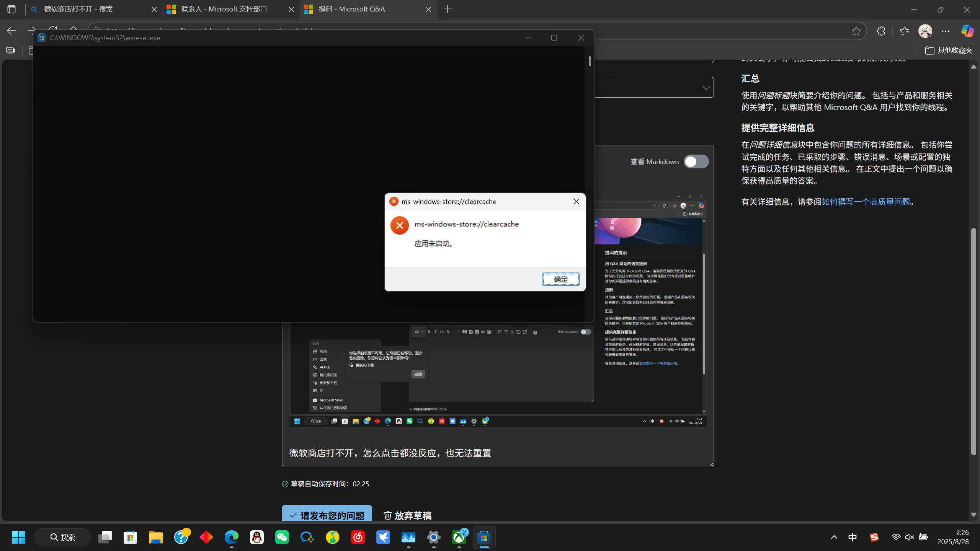Open the Edge favorites list icon
Image resolution: width=980 pixels, height=551 pixels.
point(905,31)
